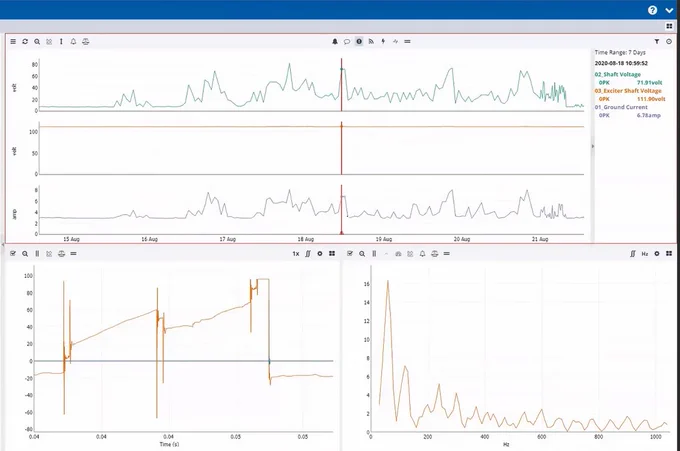Image resolution: width=680 pixels, height=451 pixels.
Task: Toggle the comment bubble markers
Action: [x=347, y=42]
